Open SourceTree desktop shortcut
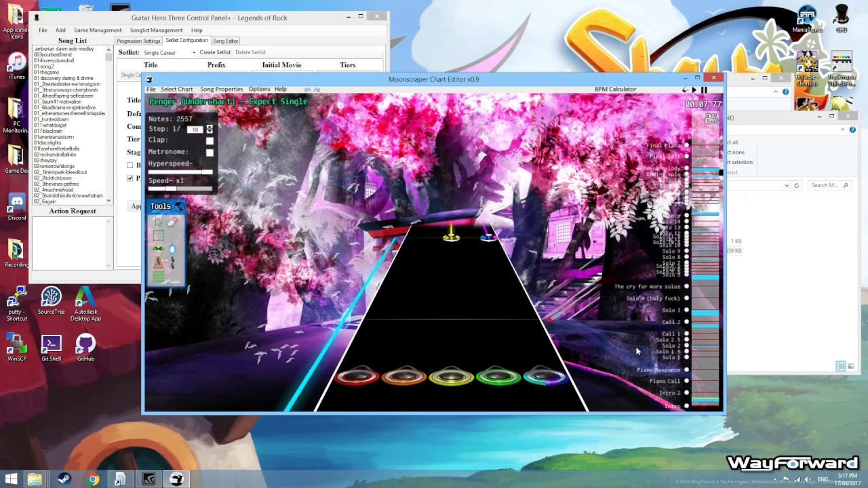Viewport: 868px width, 488px height. click(x=51, y=301)
